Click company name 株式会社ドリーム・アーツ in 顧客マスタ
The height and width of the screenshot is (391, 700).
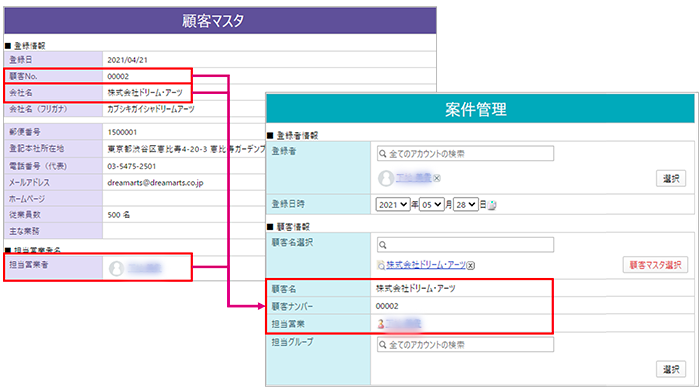coord(145,93)
